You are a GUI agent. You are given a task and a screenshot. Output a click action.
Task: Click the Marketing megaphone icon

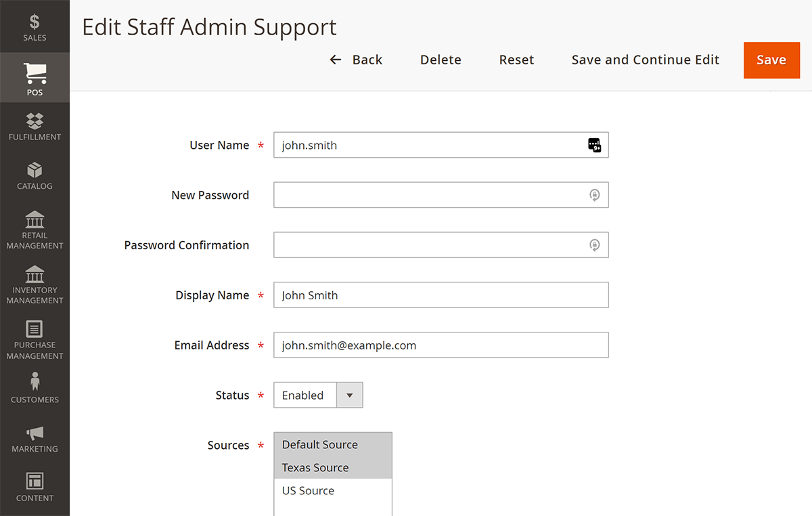[35, 433]
